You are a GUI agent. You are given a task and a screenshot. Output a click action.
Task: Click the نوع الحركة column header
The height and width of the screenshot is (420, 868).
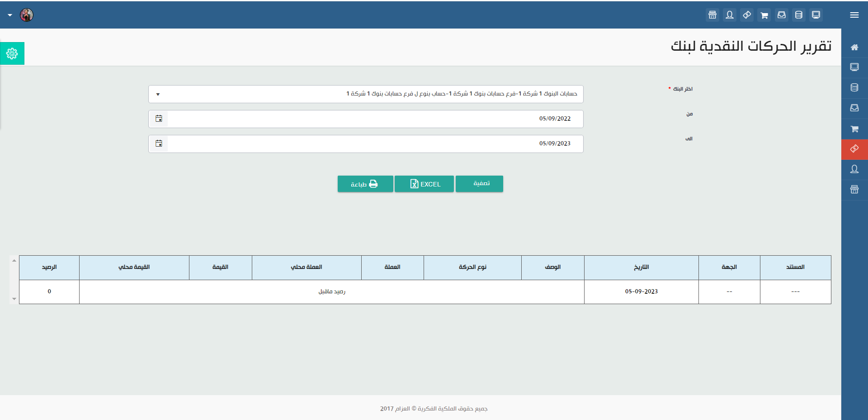[472, 267]
